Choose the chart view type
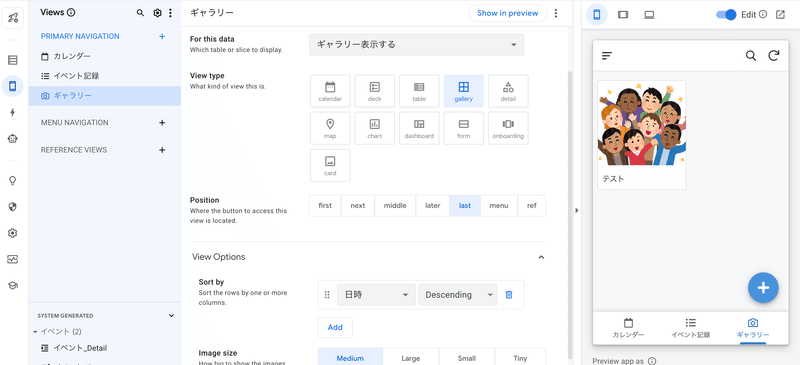The width and height of the screenshot is (800, 365). [x=374, y=128]
